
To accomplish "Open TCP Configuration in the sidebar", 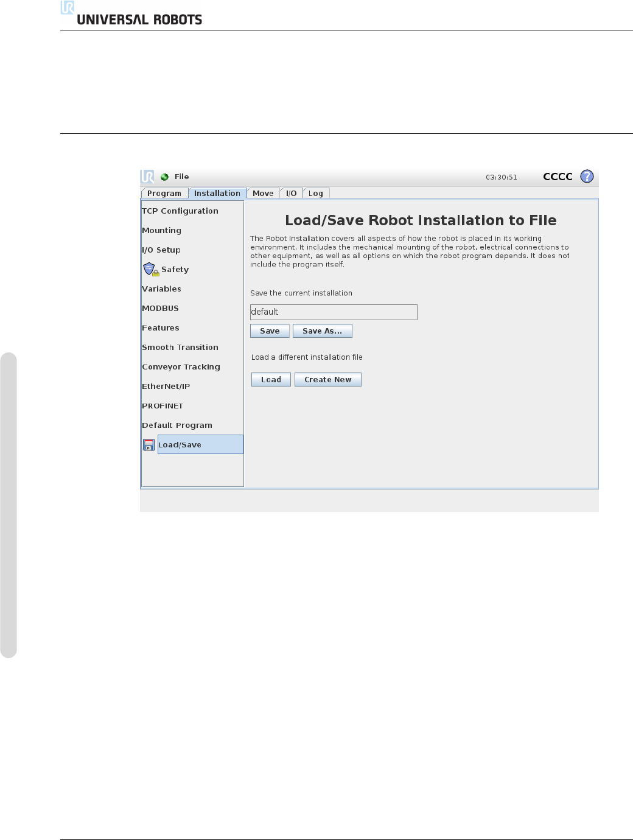I will pyautogui.click(x=180, y=211).
